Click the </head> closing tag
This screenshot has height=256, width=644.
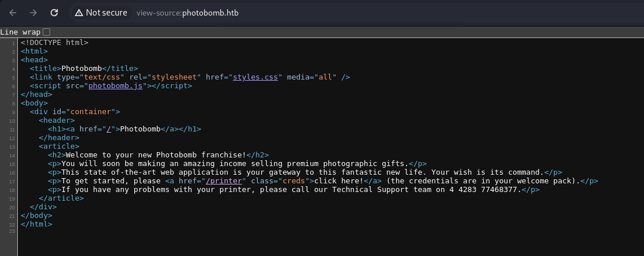click(x=36, y=94)
